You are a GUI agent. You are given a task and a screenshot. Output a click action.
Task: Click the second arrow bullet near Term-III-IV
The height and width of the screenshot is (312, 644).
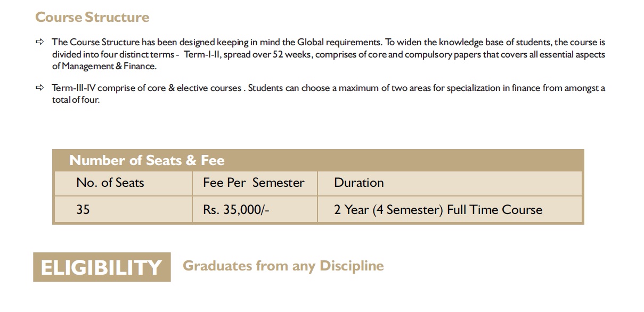[x=39, y=88]
